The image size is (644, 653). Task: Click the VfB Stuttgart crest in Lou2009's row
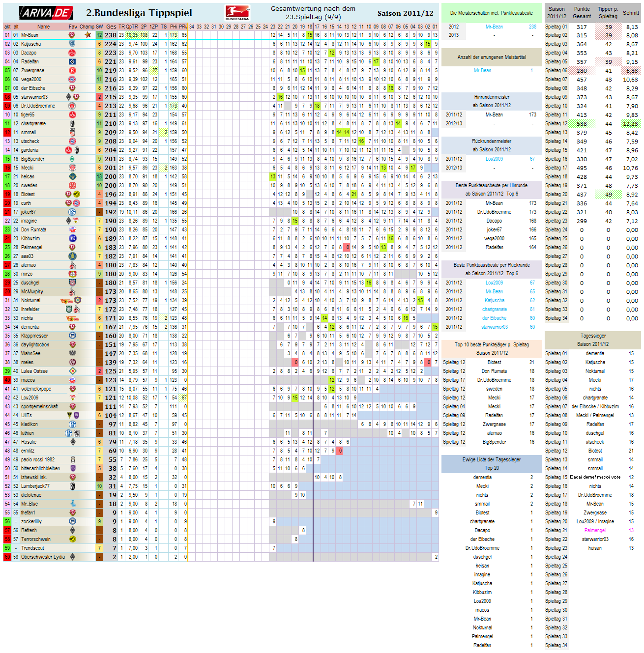tap(72, 397)
